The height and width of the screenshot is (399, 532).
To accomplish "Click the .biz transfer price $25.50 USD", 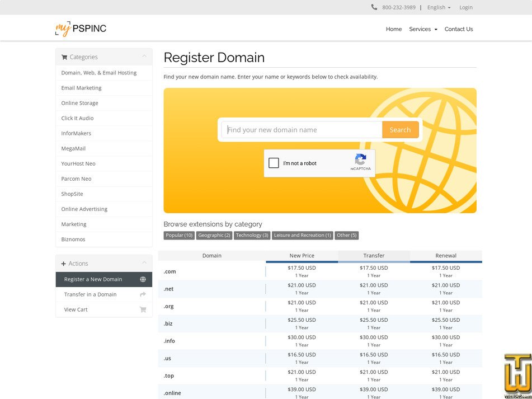I will pyautogui.click(x=374, y=320).
